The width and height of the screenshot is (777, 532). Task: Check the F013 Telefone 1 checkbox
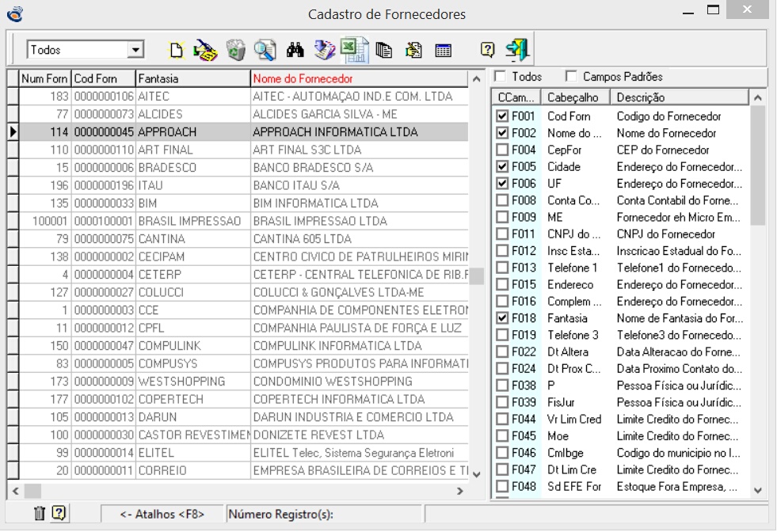[x=502, y=268]
